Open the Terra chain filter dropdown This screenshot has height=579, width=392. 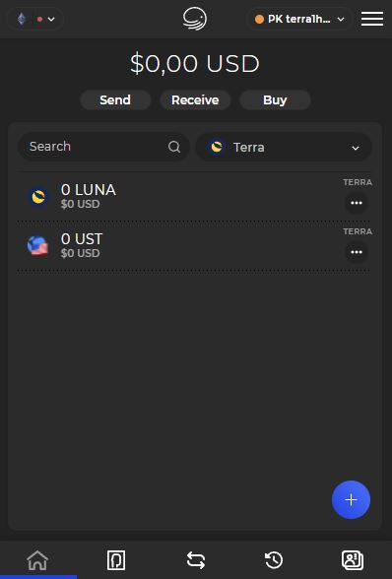click(284, 148)
